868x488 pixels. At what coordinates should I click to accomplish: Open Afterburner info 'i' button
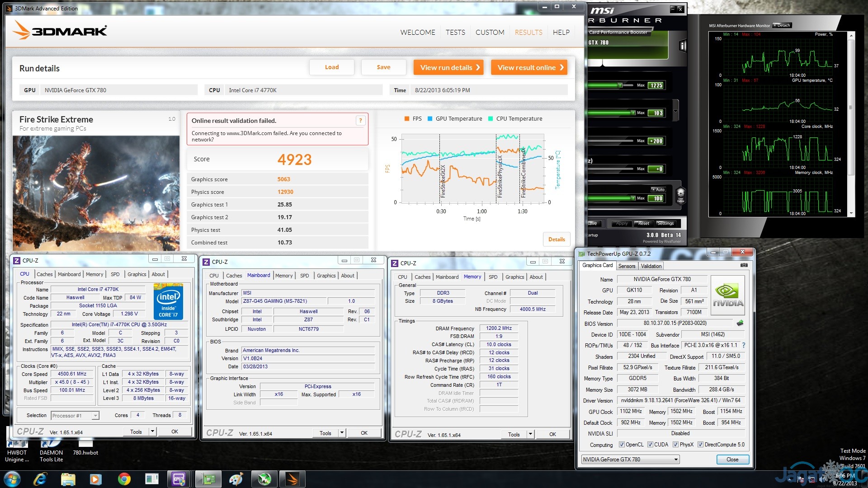(683, 45)
